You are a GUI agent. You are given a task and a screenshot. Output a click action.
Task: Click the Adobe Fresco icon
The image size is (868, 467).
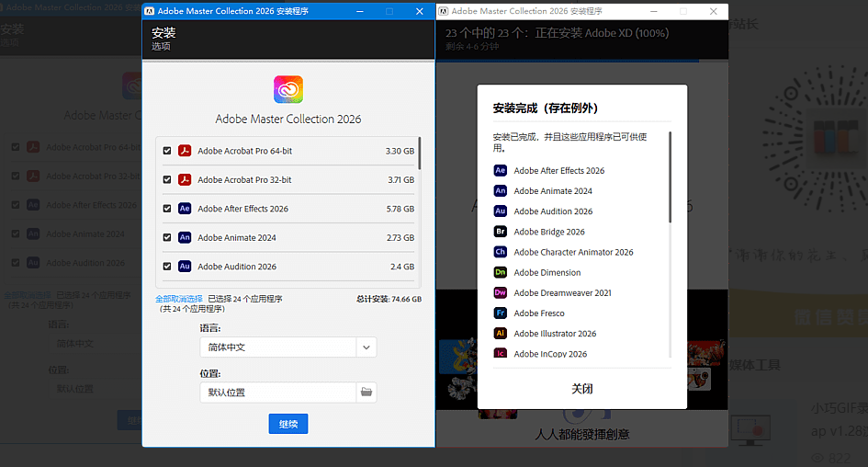point(501,313)
